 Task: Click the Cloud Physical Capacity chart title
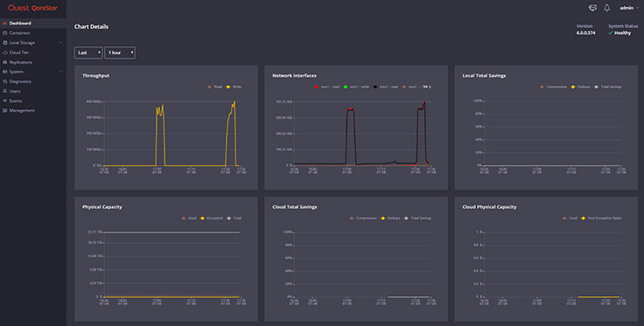[489, 207]
